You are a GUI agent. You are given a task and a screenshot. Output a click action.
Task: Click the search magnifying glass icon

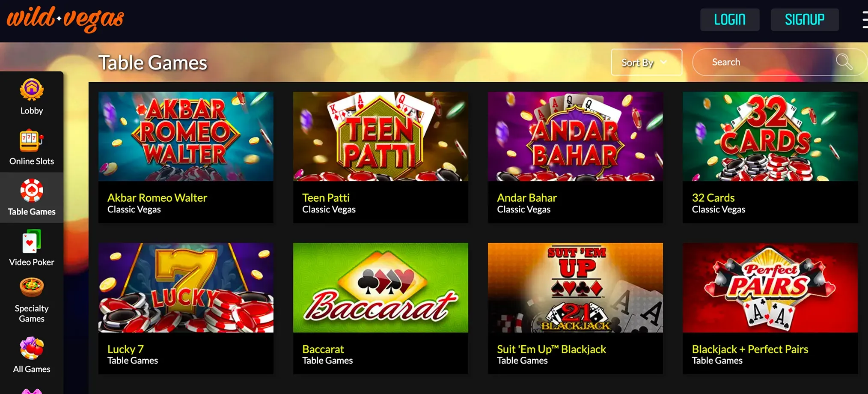844,62
